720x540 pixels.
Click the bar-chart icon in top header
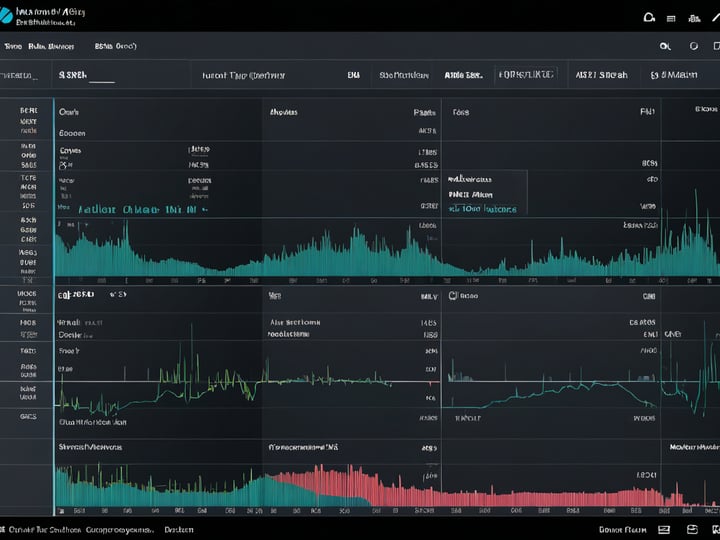(x=694, y=18)
